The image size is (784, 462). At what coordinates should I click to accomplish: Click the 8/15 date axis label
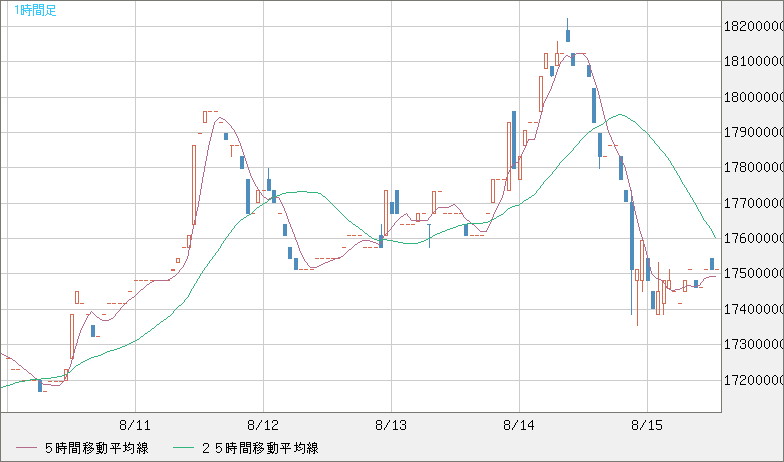click(647, 426)
